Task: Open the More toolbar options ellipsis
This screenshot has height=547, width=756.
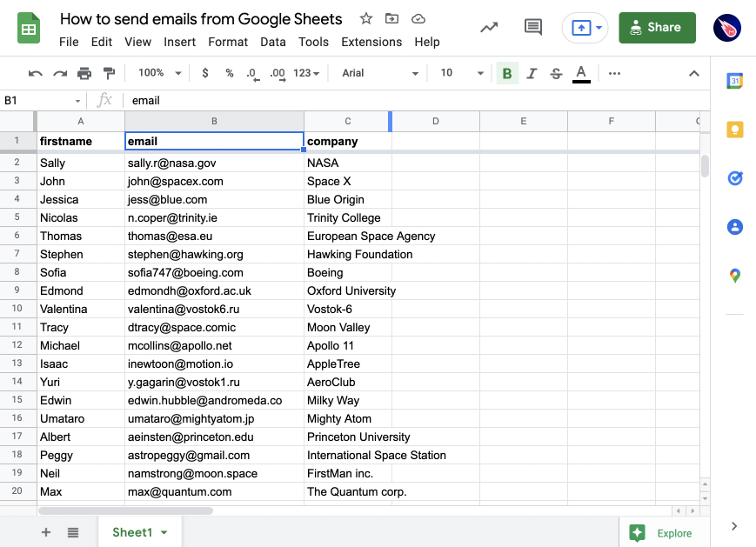Action: (x=614, y=73)
